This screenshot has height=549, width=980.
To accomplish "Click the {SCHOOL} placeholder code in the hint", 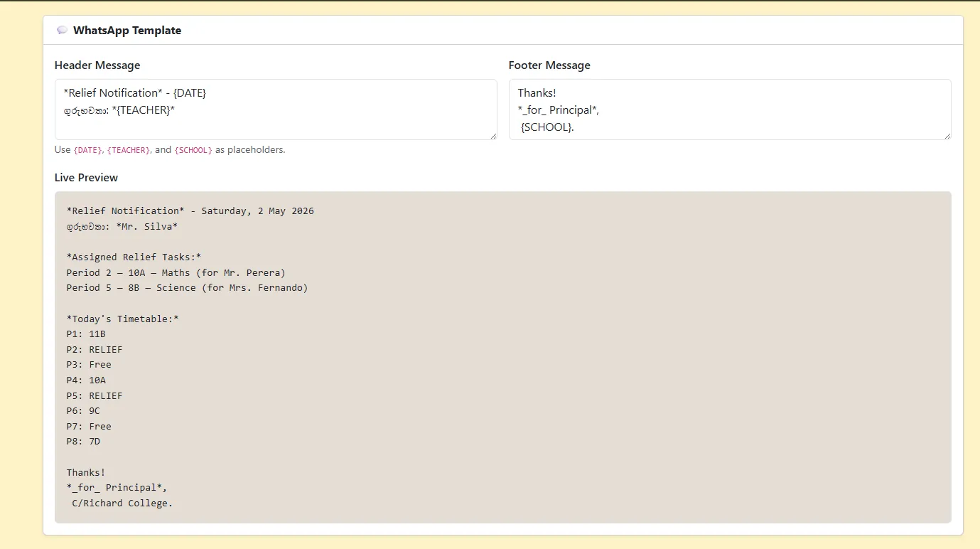I will (193, 150).
